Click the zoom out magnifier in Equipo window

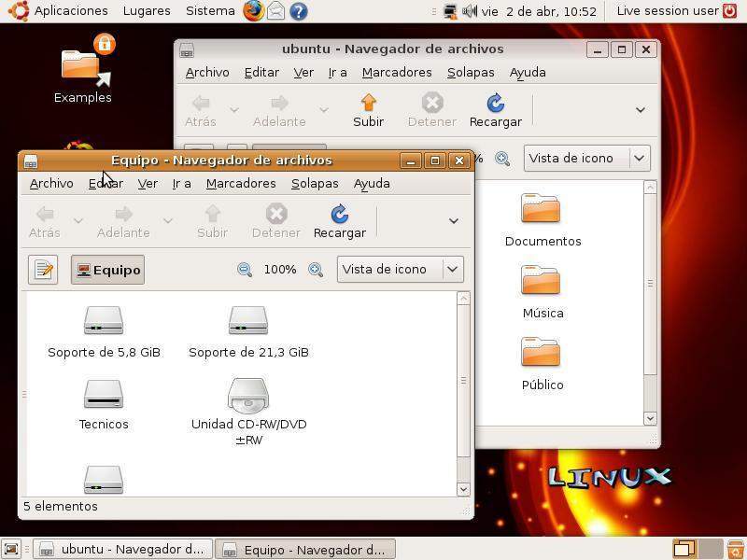point(245,270)
